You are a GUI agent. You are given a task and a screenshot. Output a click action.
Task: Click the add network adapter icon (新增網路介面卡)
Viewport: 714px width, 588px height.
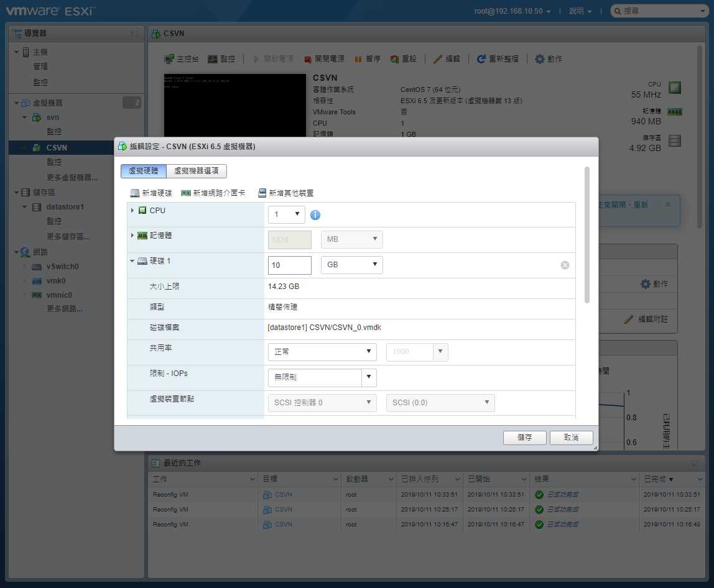point(185,193)
